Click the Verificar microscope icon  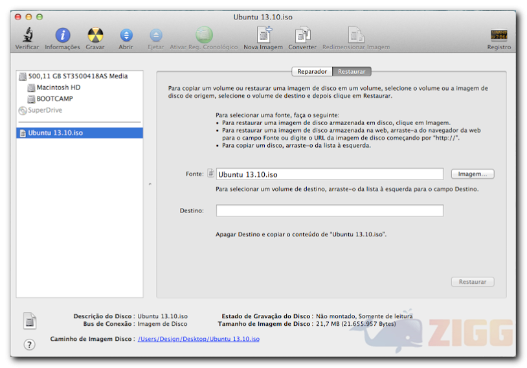[28, 35]
